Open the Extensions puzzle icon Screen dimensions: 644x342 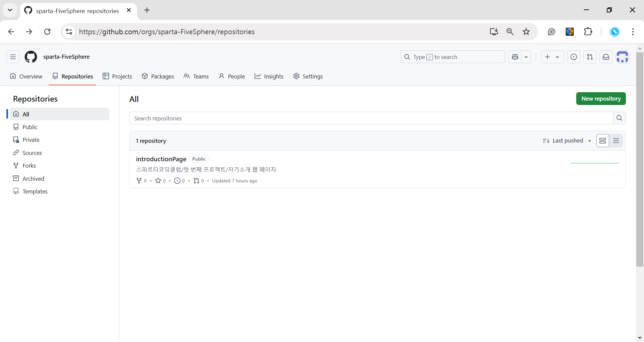point(588,32)
